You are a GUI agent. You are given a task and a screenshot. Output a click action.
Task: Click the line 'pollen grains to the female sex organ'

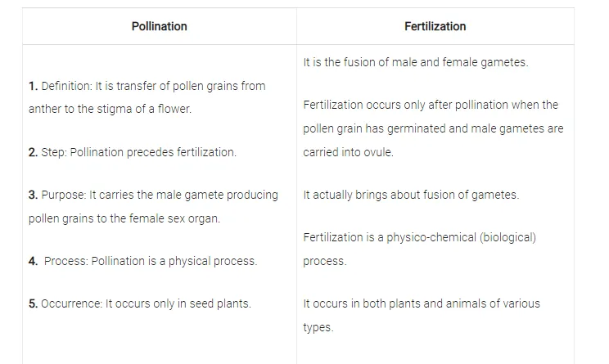tap(124, 218)
